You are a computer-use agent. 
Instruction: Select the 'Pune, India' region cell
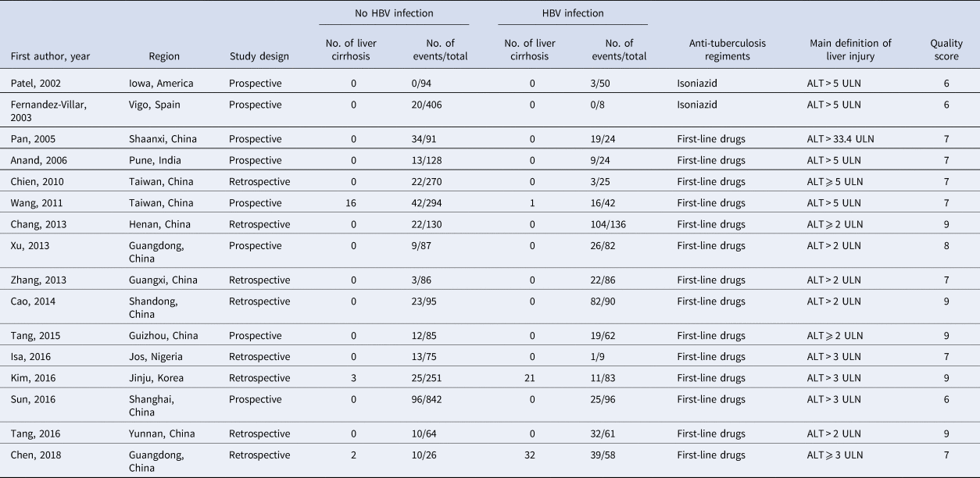(155, 160)
